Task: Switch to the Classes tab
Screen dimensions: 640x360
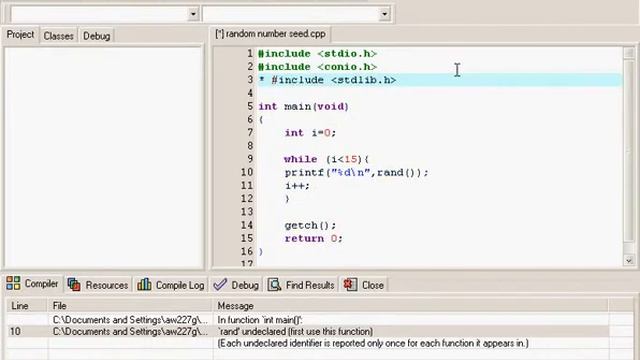Action: click(58, 36)
